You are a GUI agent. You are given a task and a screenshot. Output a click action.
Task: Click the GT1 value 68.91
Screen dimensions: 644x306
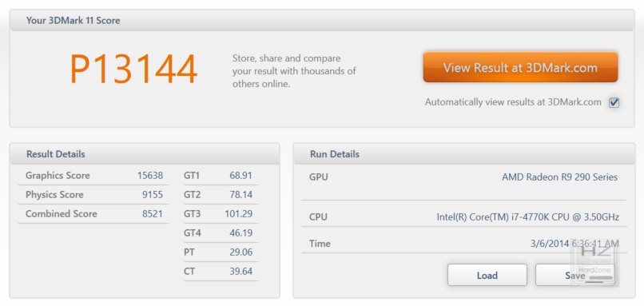[x=241, y=176]
